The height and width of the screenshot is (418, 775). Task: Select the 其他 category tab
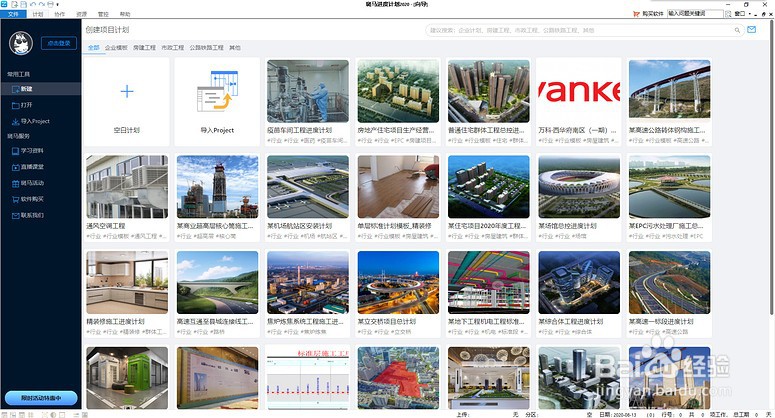pos(235,48)
